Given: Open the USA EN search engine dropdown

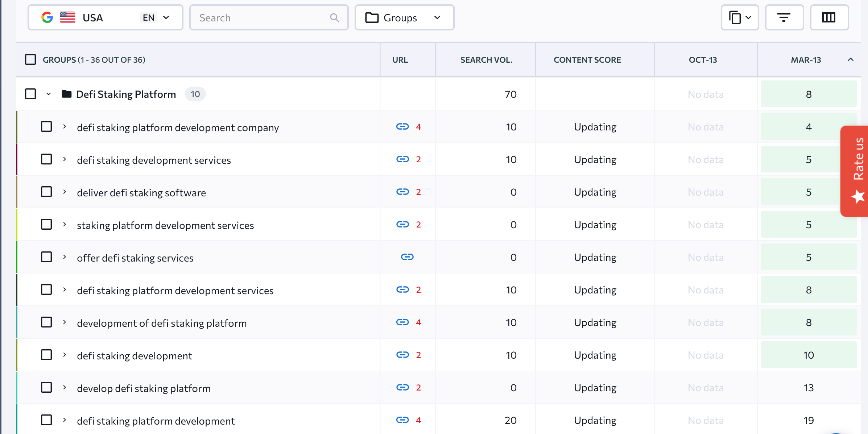Looking at the screenshot, I should point(106,17).
